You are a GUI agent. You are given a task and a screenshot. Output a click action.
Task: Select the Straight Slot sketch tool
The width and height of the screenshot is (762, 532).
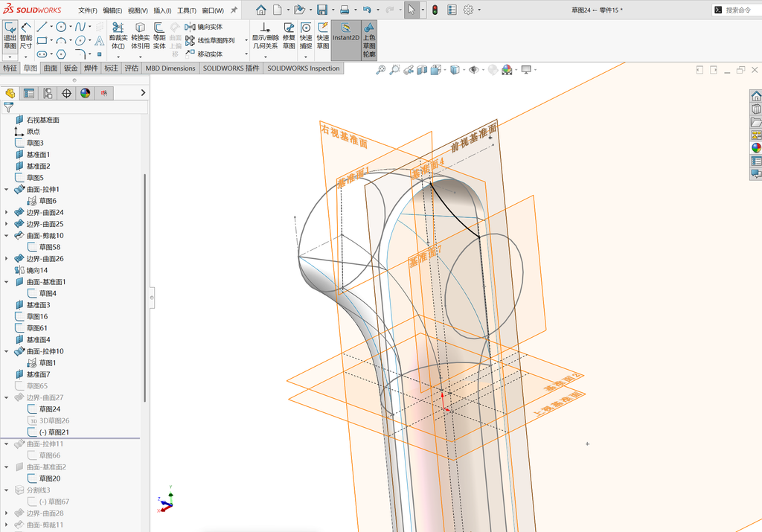(42, 54)
